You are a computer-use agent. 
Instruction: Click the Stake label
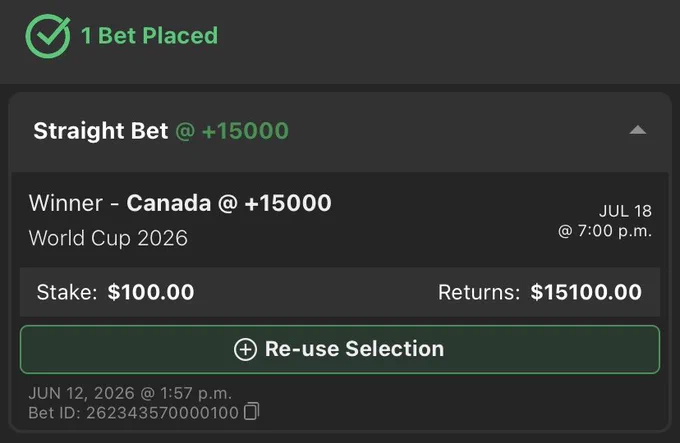(x=67, y=292)
